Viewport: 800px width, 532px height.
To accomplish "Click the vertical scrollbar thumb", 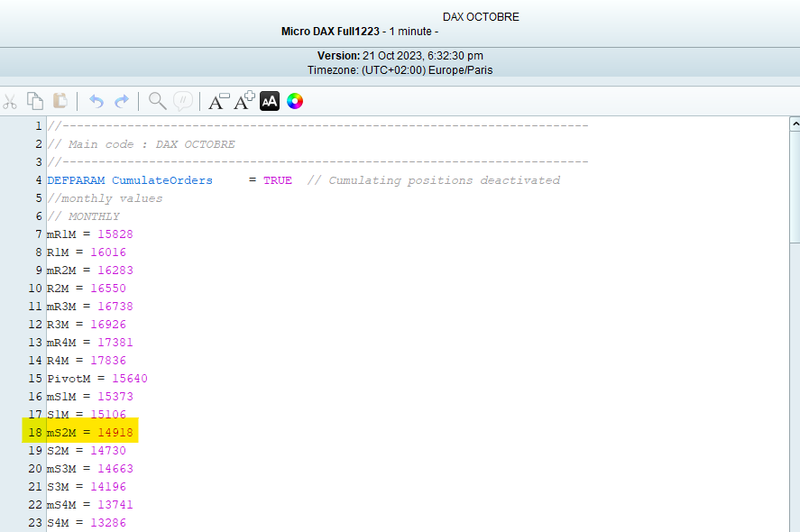I will point(795,188).
